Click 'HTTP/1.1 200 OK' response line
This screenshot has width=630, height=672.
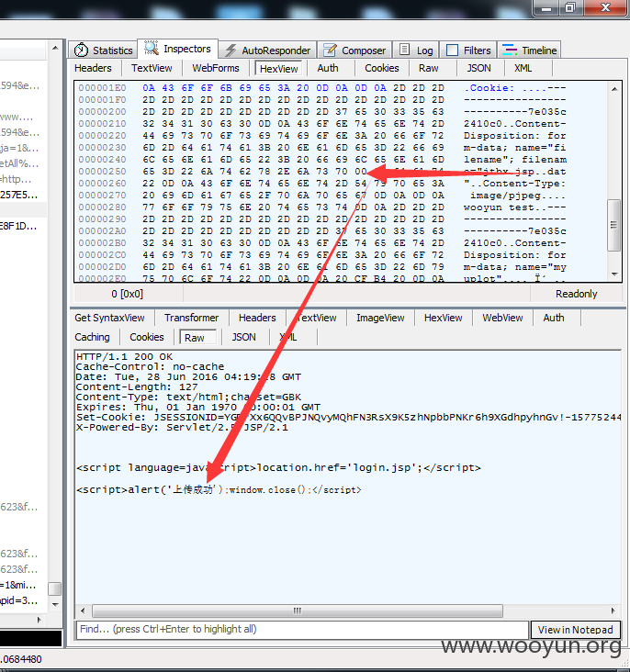click(124, 356)
